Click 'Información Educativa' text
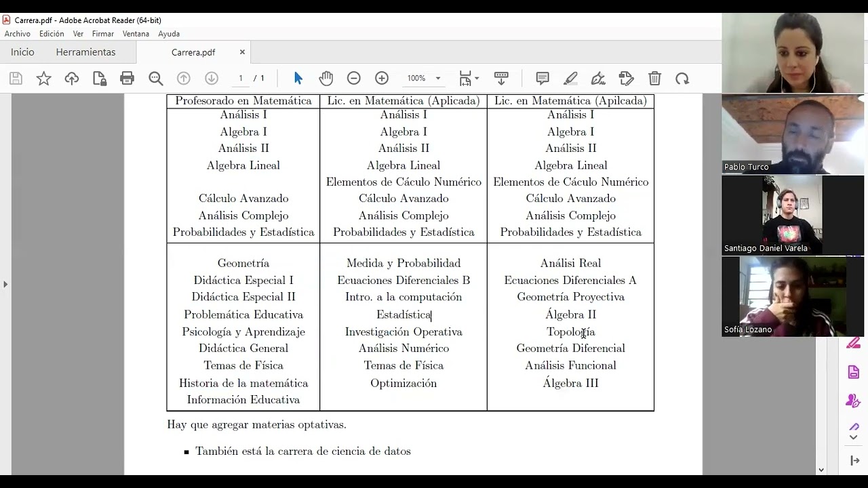The width and height of the screenshot is (868, 488). (x=243, y=400)
